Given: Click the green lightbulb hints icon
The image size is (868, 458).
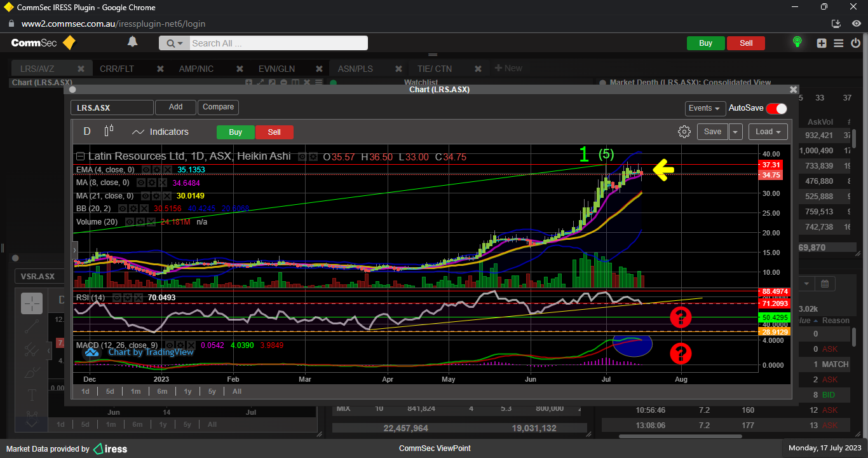Looking at the screenshot, I should click(x=797, y=43).
